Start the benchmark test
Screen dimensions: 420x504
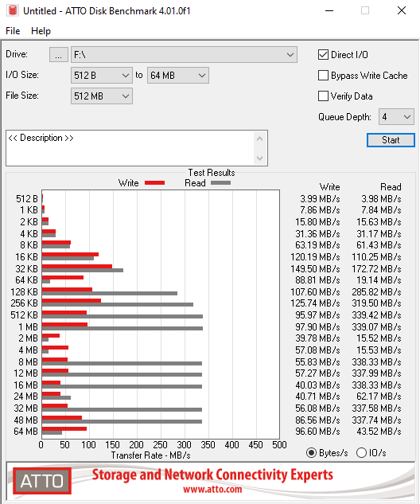[391, 140]
